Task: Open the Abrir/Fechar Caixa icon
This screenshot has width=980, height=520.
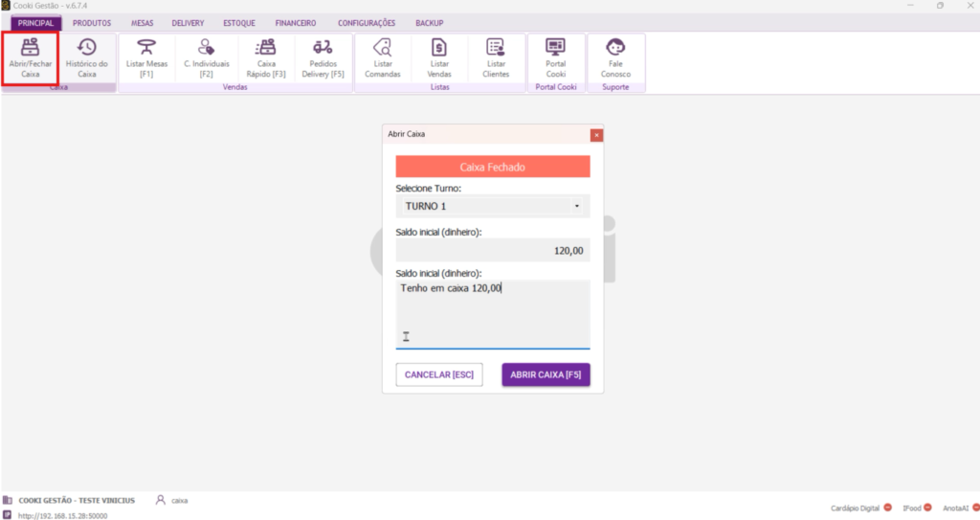Action: point(31,57)
